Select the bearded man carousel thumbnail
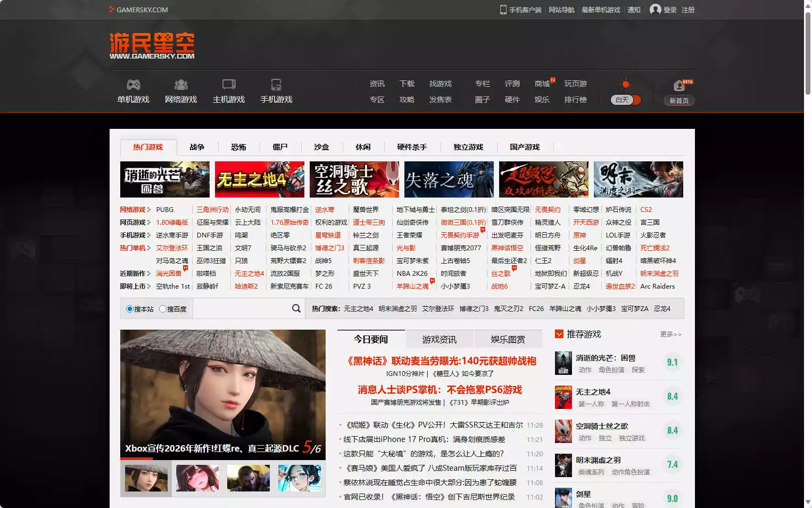 tap(248, 478)
